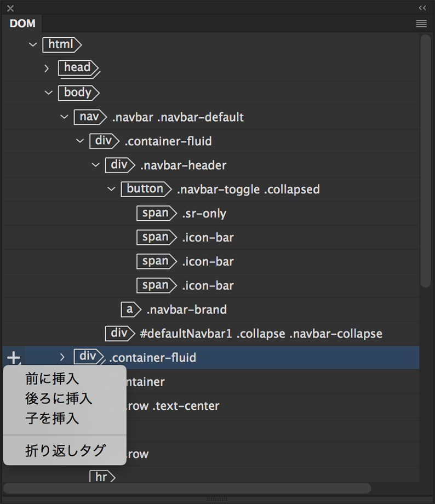Click the plus add-element icon
The width and height of the screenshot is (435, 504).
[x=13, y=358]
